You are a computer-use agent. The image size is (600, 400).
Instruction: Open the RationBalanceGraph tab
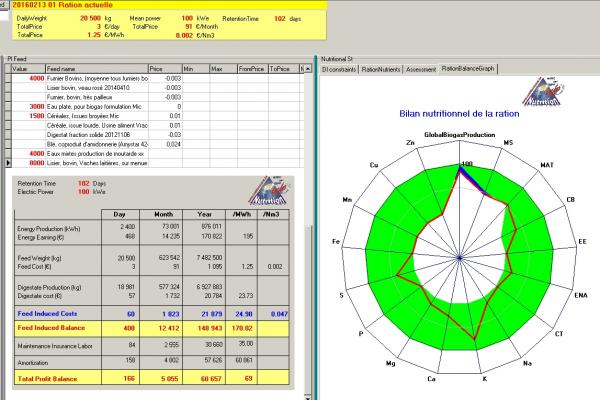point(468,69)
